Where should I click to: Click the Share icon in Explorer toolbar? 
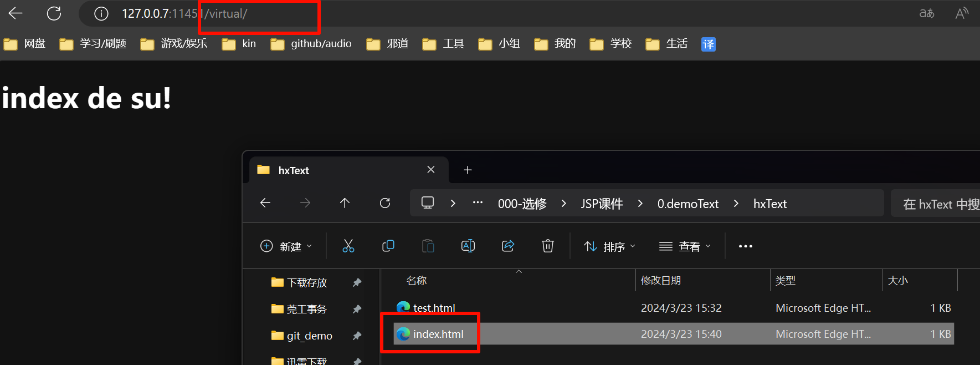(507, 246)
